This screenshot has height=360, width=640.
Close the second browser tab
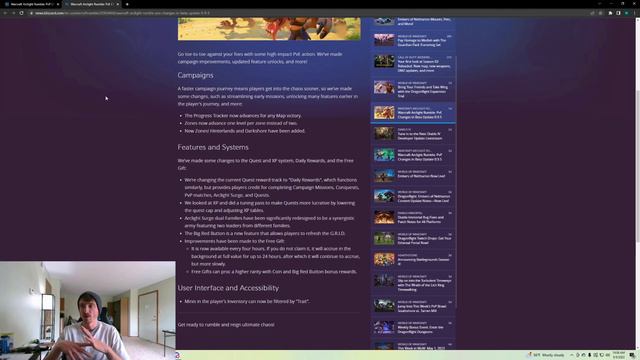[118, 4]
